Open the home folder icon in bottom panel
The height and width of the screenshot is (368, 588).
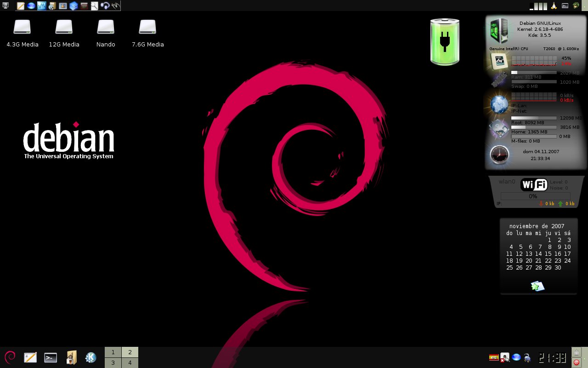(71, 357)
